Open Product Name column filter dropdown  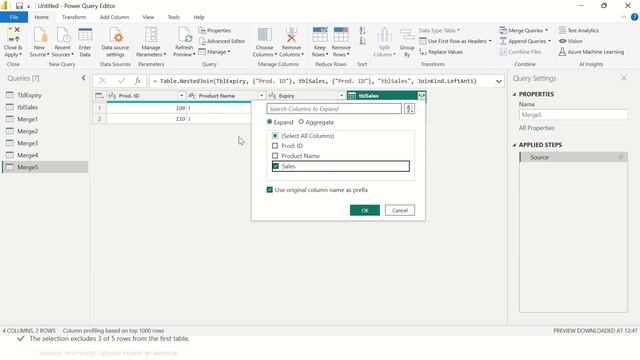261,96
